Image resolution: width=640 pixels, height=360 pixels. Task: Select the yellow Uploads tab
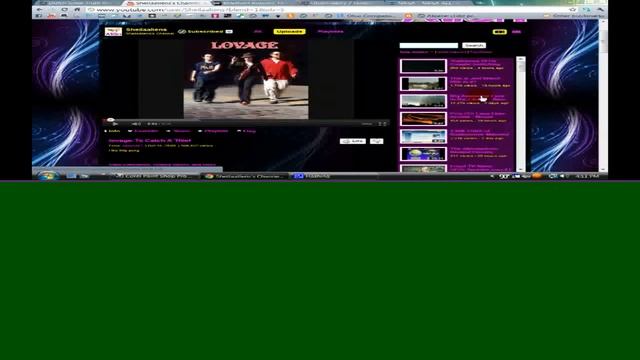coord(289,31)
